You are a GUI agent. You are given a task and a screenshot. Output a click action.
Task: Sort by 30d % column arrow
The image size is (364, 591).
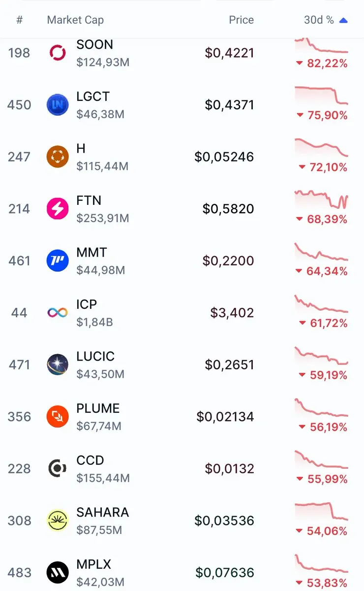[344, 20]
